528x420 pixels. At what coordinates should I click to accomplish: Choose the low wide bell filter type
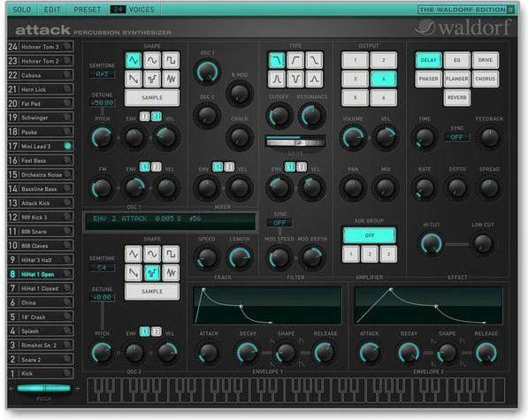click(x=315, y=79)
